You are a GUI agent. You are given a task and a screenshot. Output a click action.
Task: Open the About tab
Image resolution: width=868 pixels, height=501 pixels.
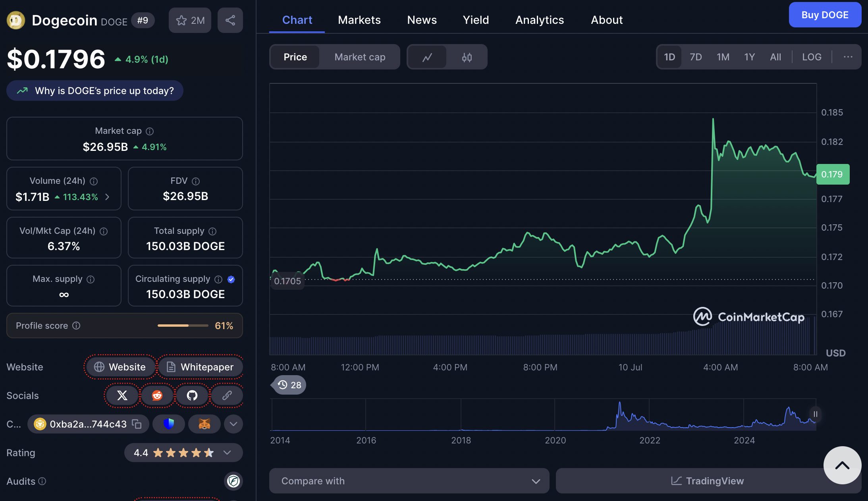coord(607,20)
